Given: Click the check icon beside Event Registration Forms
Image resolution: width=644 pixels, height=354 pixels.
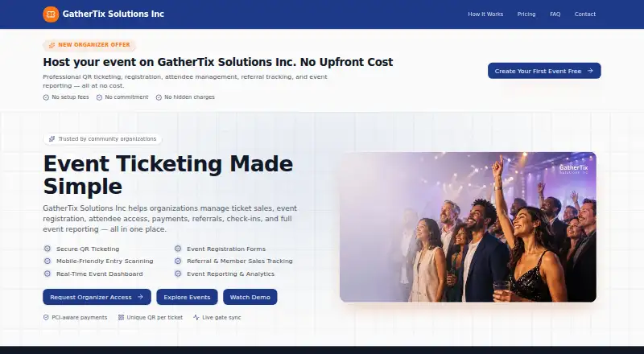Looking at the screenshot, I should pyautogui.click(x=178, y=249).
